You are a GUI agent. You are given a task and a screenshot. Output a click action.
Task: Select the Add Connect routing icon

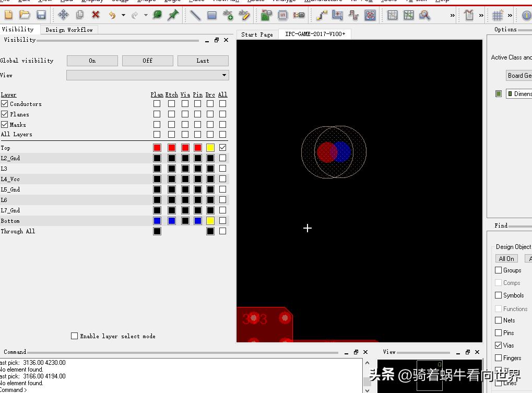pyautogui.click(x=321, y=15)
